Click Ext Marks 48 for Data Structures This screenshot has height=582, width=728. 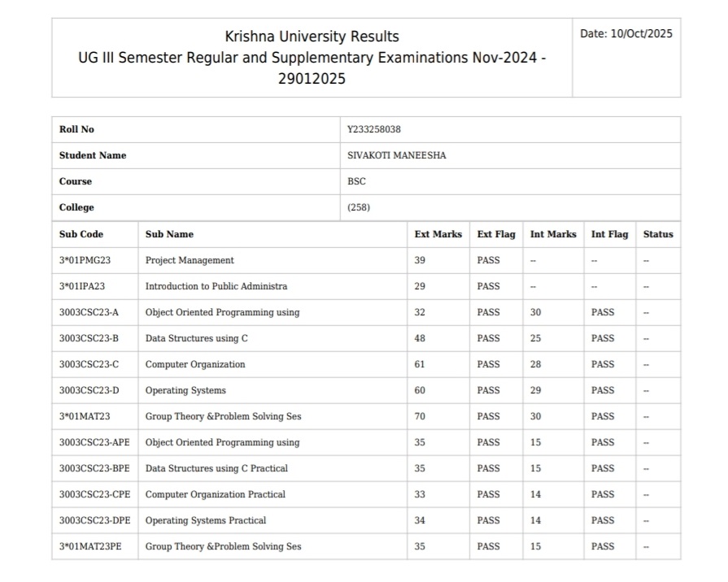420,338
